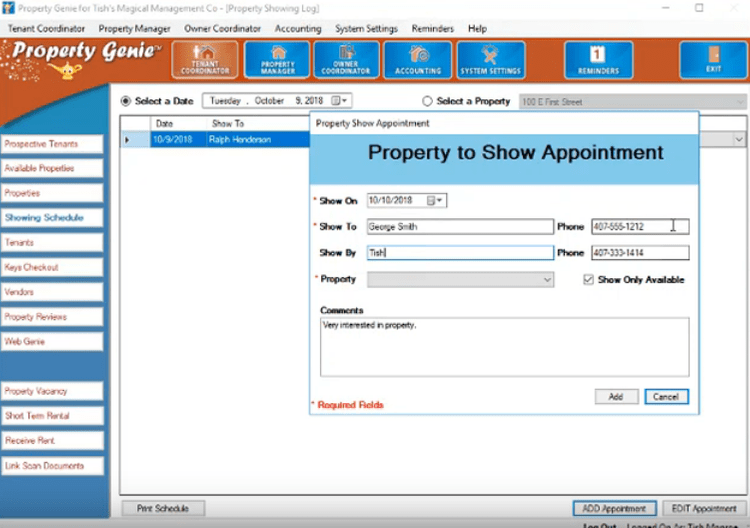The width and height of the screenshot is (750, 528).
Task: Click the Show To name field
Action: [x=460, y=227]
